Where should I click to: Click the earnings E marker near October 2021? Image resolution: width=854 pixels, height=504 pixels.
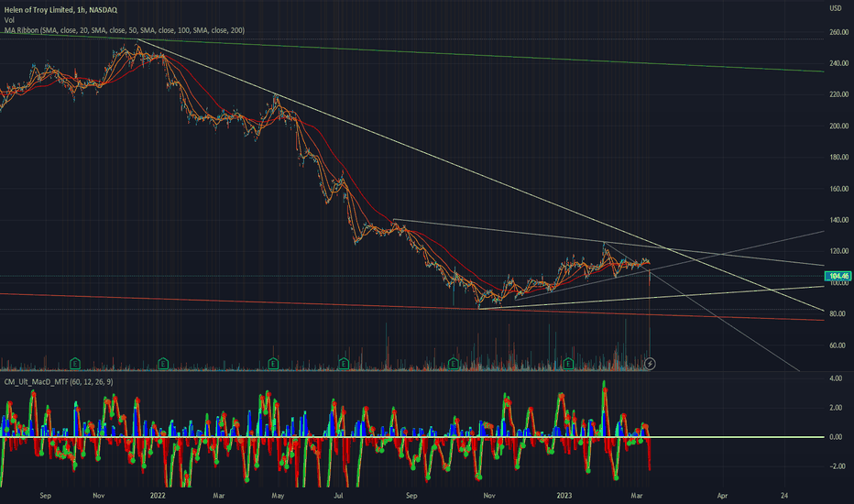(x=75, y=364)
